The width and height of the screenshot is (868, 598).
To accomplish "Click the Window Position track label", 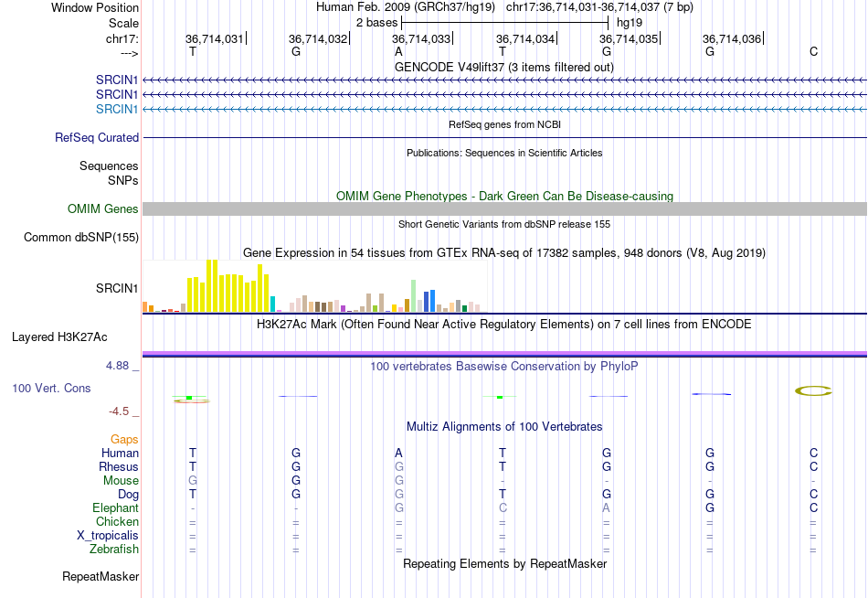I will click(95, 7).
